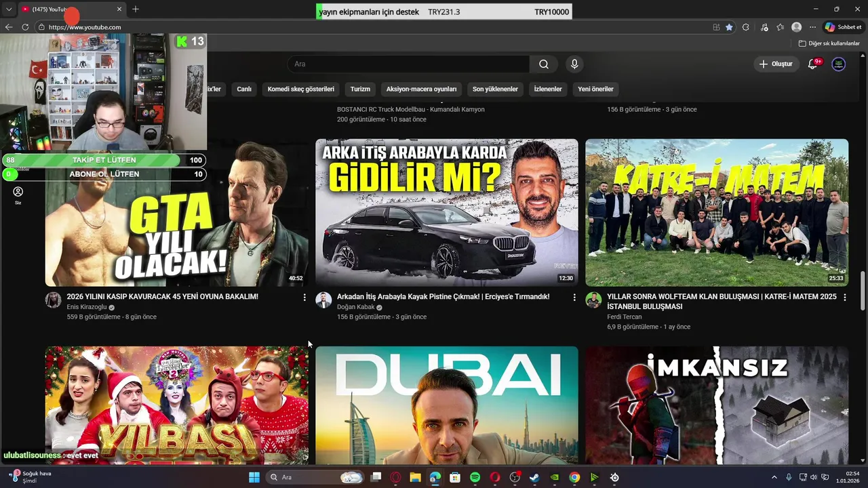Open KATRE-İ MATEM video thumbnail

(717, 213)
